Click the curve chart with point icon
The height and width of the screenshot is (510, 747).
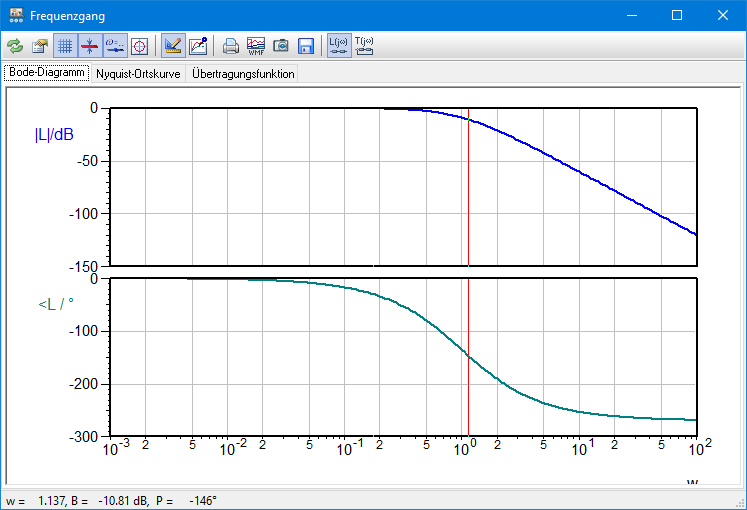click(x=198, y=46)
